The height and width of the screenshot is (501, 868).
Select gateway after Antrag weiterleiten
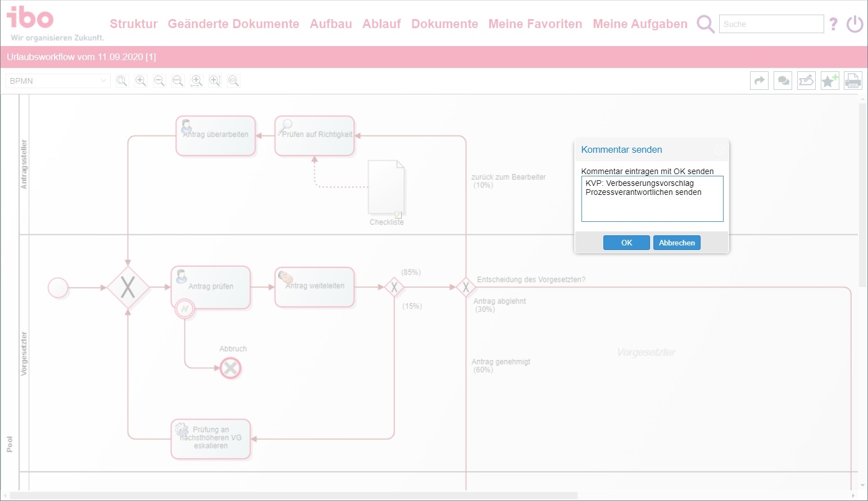pos(394,288)
